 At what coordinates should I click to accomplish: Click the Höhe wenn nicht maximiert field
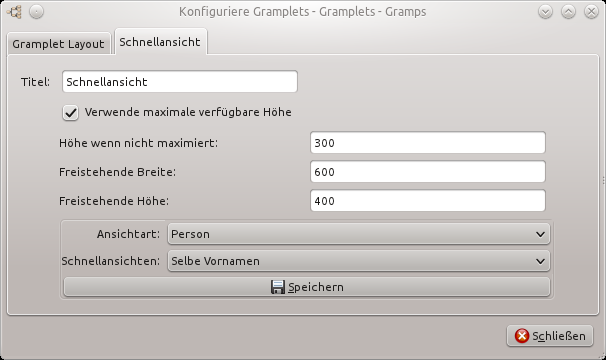[428, 143]
